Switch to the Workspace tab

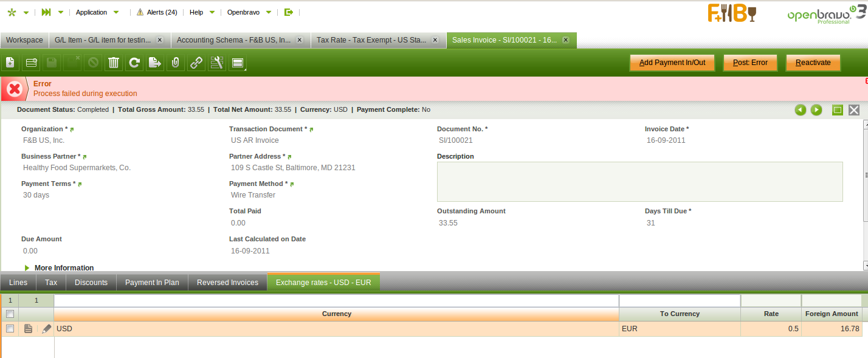click(24, 40)
